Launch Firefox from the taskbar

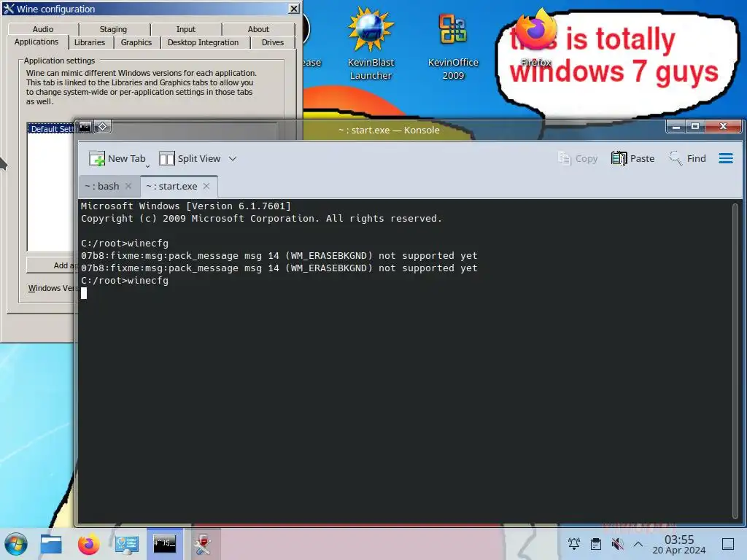88,544
